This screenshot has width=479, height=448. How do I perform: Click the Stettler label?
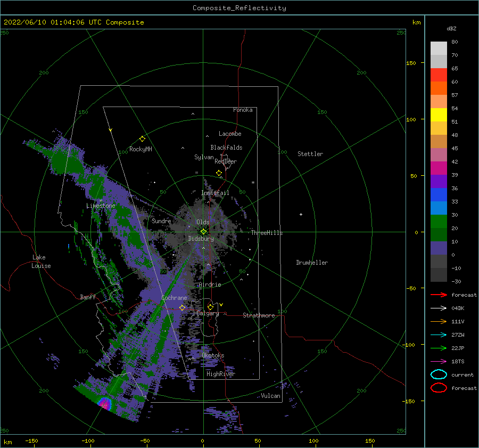tap(310, 154)
